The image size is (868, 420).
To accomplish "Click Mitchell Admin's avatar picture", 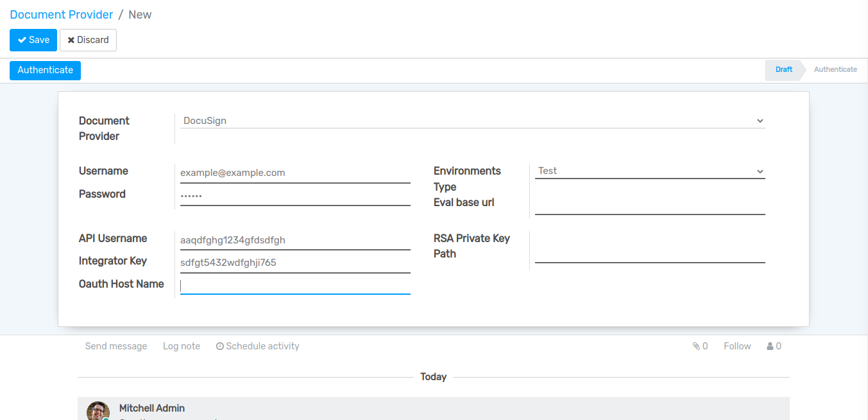I will click(x=98, y=411).
